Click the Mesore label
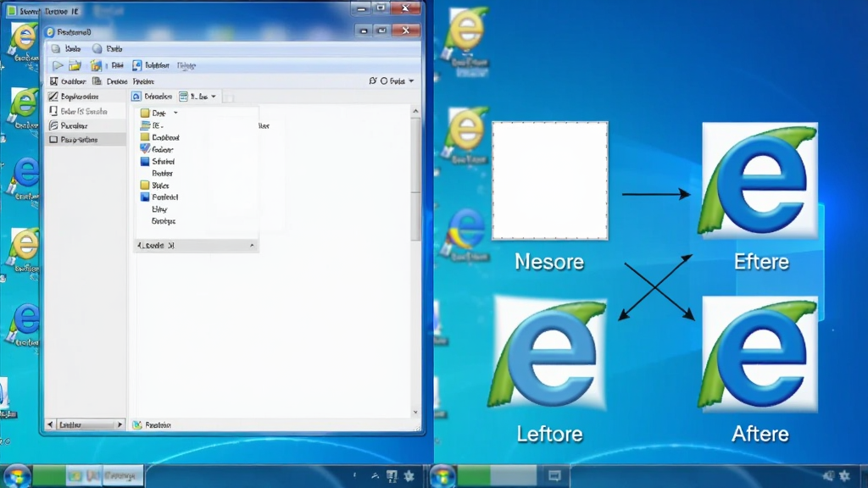This screenshot has width=868, height=488. [x=549, y=262]
